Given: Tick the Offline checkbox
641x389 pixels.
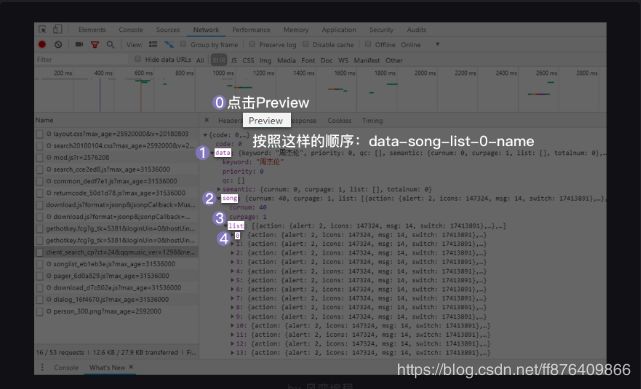Looking at the screenshot, I should click(368, 44).
